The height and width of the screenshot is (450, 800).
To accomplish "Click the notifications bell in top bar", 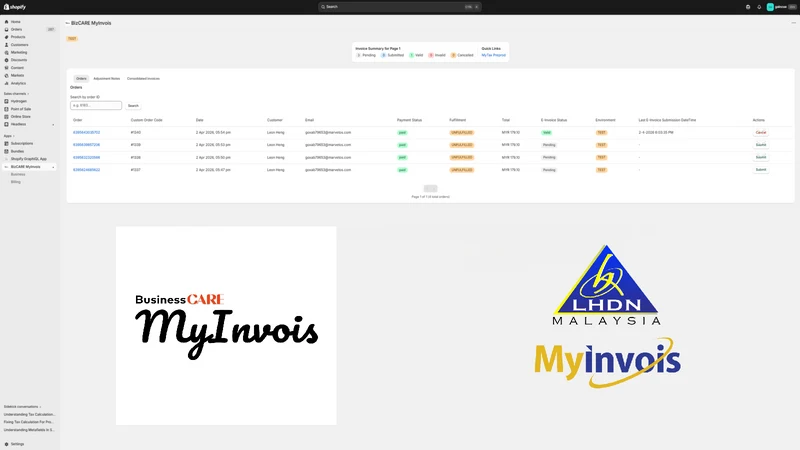I will pos(759,7).
